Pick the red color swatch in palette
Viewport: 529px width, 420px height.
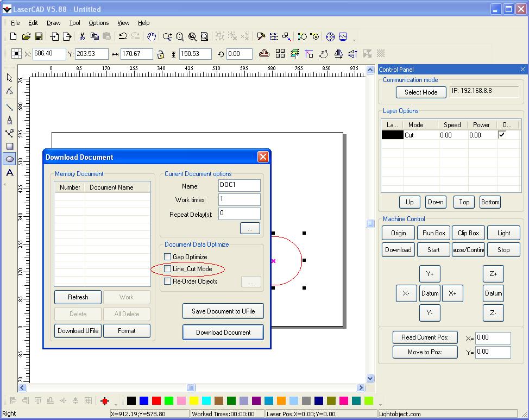click(x=156, y=401)
